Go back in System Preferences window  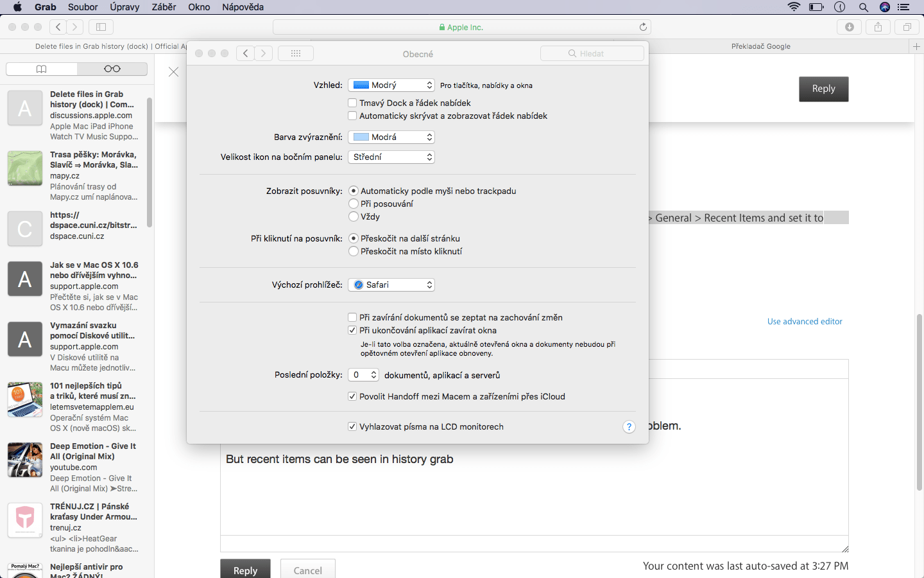246,53
